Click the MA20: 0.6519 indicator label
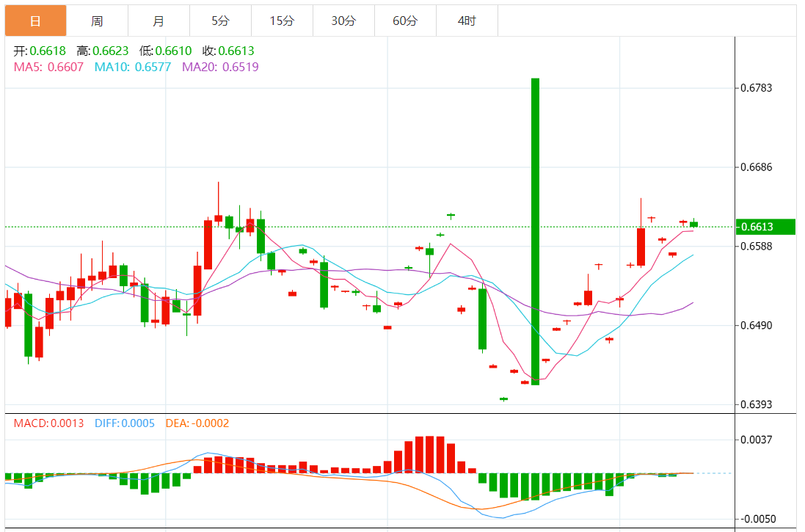Screen dimensions: 805x532 pyautogui.click(x=220, y=67)
